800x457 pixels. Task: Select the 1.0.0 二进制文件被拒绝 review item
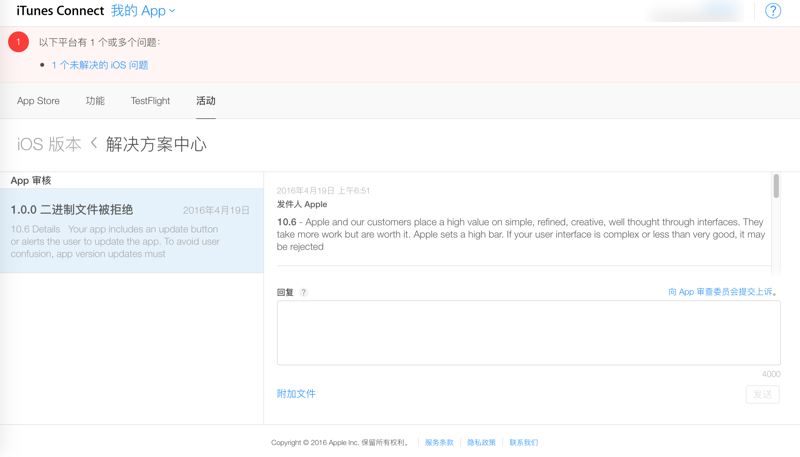pos(132,231)
